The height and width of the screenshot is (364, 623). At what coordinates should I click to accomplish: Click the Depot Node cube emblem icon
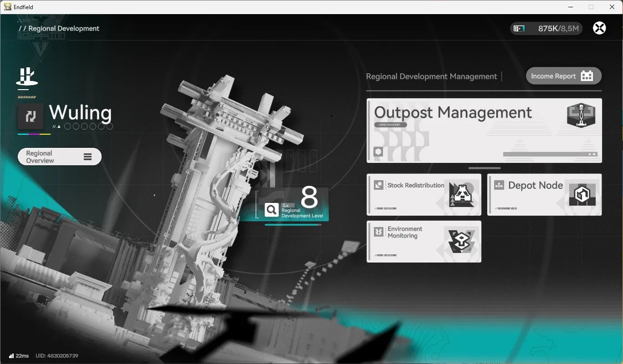tap(582, 195)
